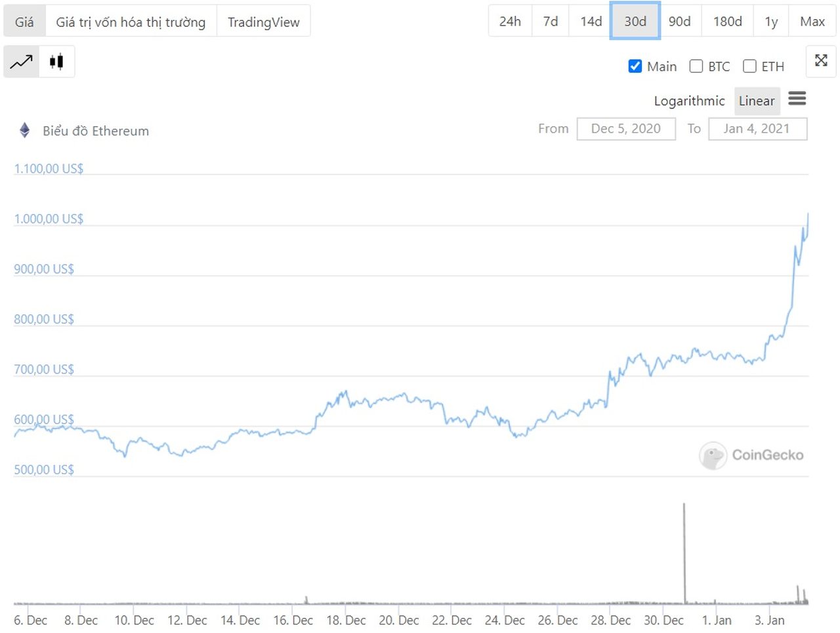840x633 pixels.
Task: Click the 1.100,00 US$ axis label
Action: (49, 169)
